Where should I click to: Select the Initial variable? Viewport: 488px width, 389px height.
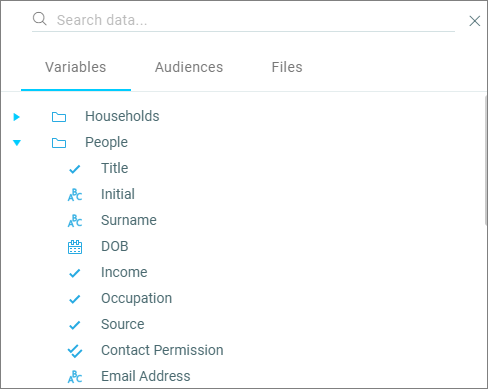(118, 194)
